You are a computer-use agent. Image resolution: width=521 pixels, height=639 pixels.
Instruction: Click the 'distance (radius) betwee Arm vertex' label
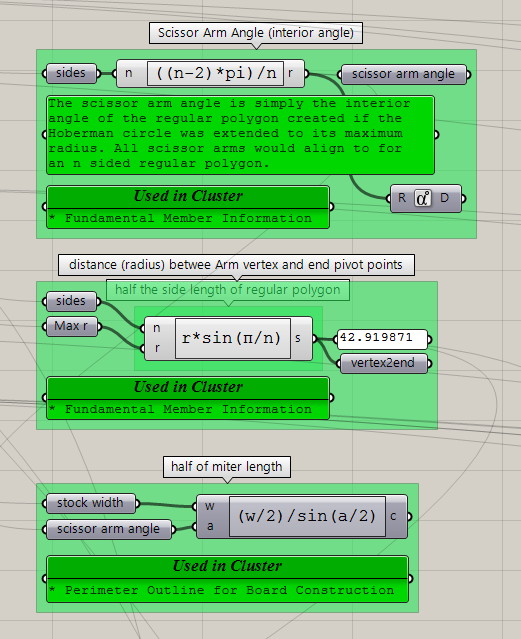tap(236, 265)
